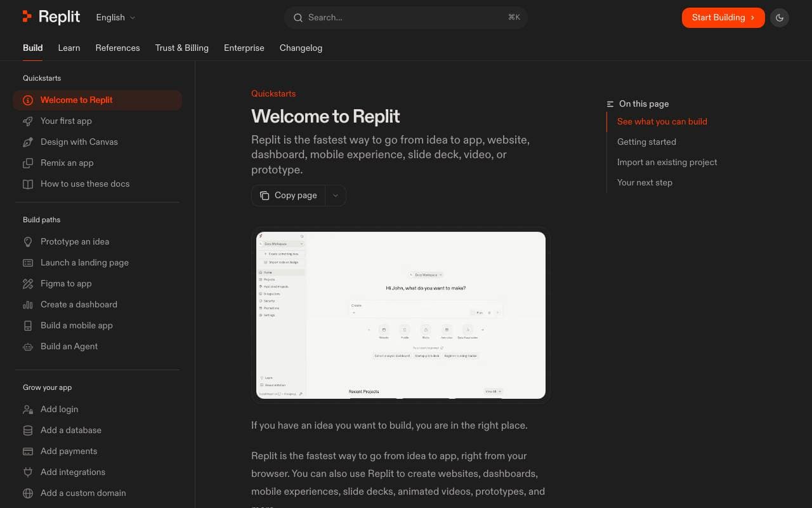Click the search magnifier icon

(x=298, y=18)
